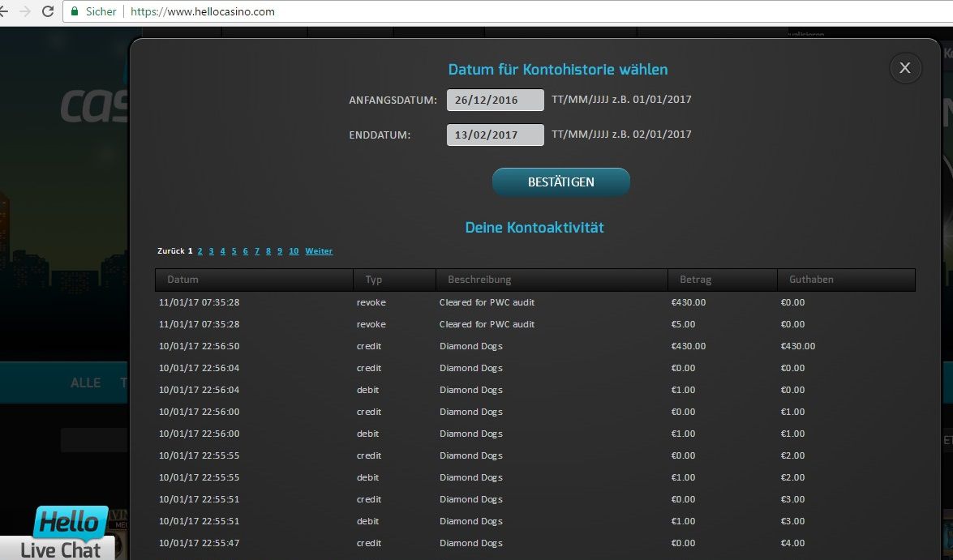Select the 10/01/17 22:55:47 date cell
Screen dimensions: 953x560
(x=200, y=543)
